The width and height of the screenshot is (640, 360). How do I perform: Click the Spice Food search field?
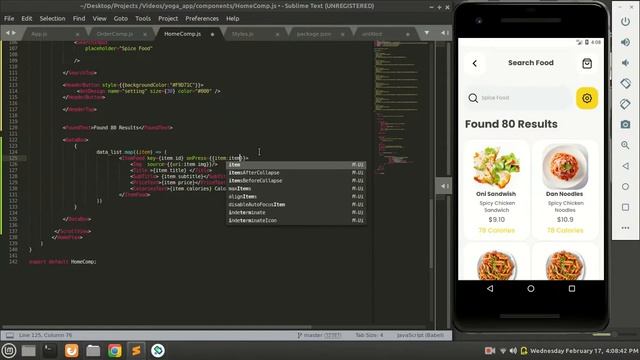(x=518, y=98)
